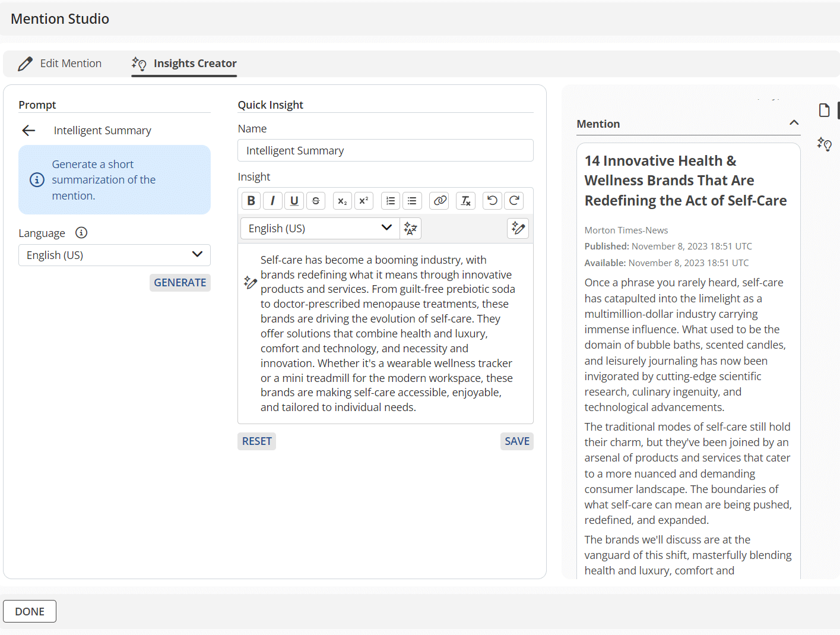Screen dimensions: 840x635
Task: Apply strikethrough formatting
Action: [x=316, y=201]
